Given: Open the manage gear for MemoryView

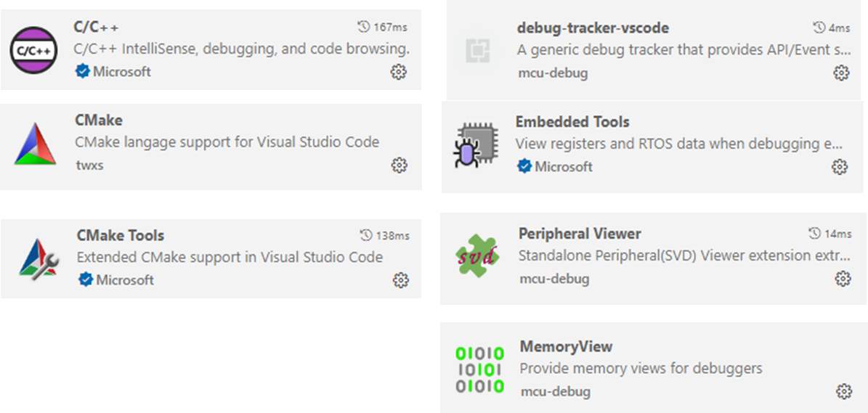Looking at the screenshot, I should pyautogui.click(x=844, y=392).
